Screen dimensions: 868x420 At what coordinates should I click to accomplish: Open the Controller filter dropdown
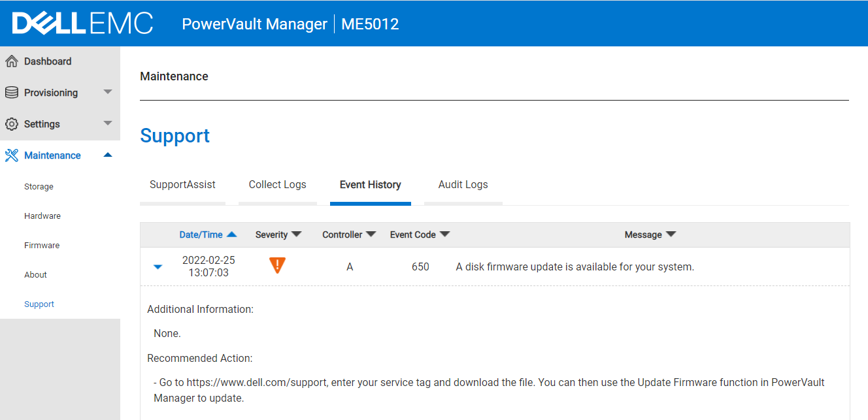point(371,234)
